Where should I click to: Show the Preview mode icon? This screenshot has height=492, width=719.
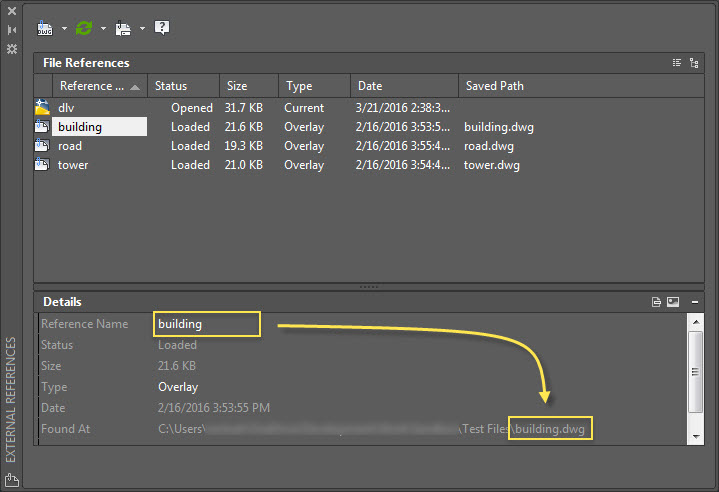click(673, 302)
